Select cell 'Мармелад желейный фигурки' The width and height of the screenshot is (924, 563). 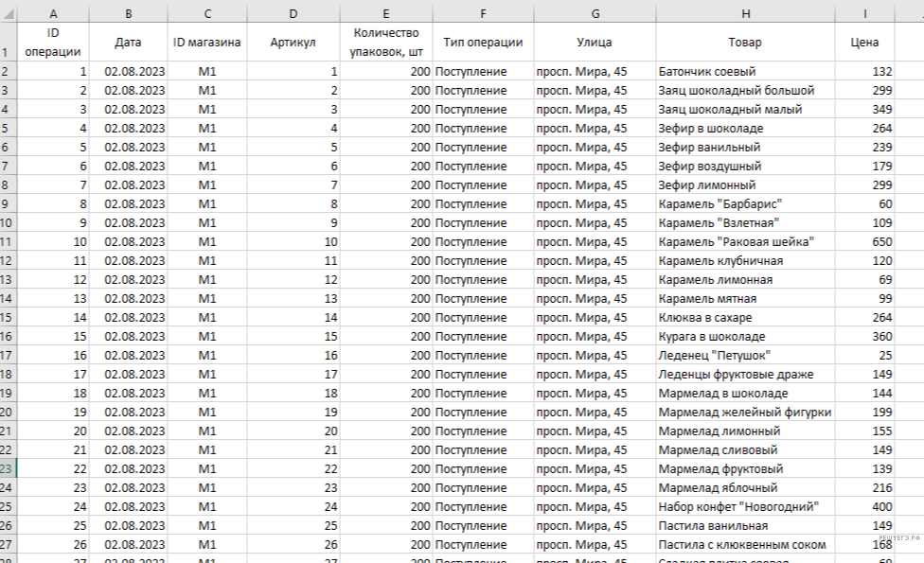[x=744, y=413]
